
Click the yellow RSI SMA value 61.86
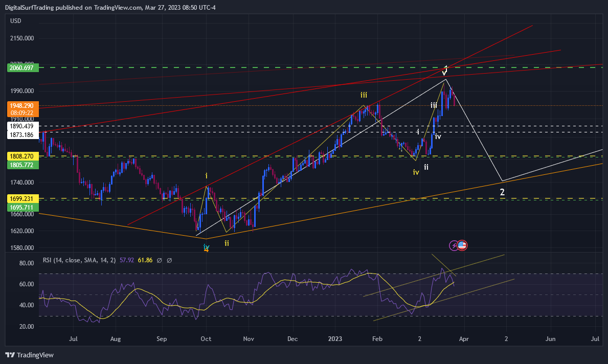(x=145, y=260)
